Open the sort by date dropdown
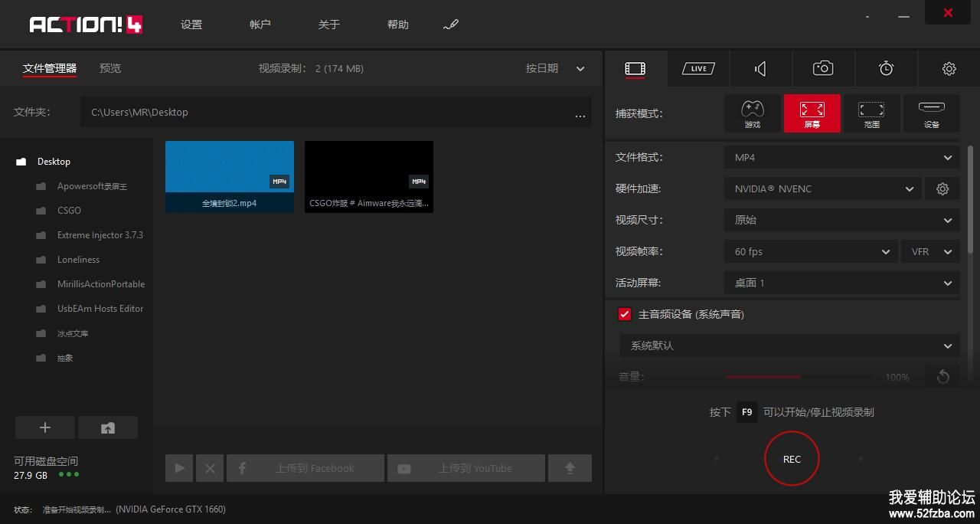The width and height of the screenshot is (980, 524). coord(555,68)
